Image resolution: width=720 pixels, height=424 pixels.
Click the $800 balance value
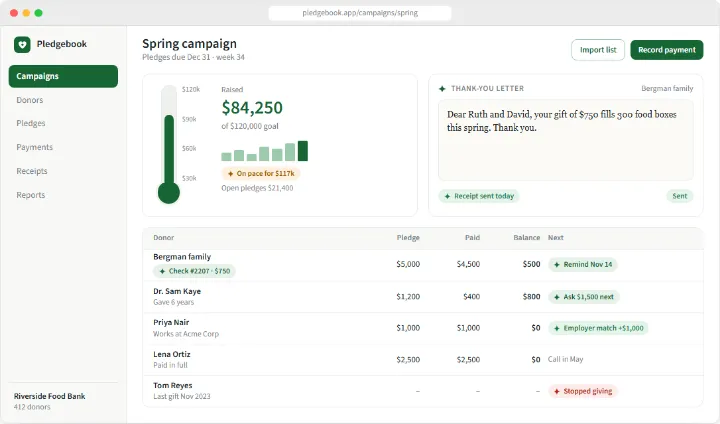pos(531,297)
